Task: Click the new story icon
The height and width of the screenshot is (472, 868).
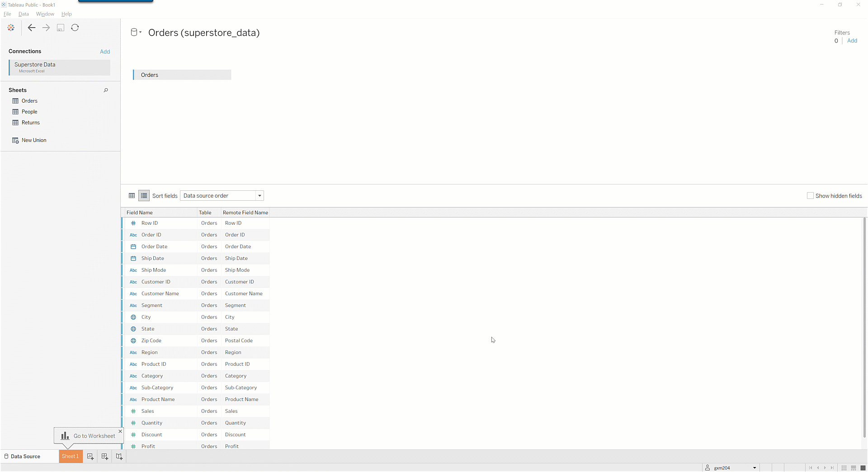Action: pos(119,457)
